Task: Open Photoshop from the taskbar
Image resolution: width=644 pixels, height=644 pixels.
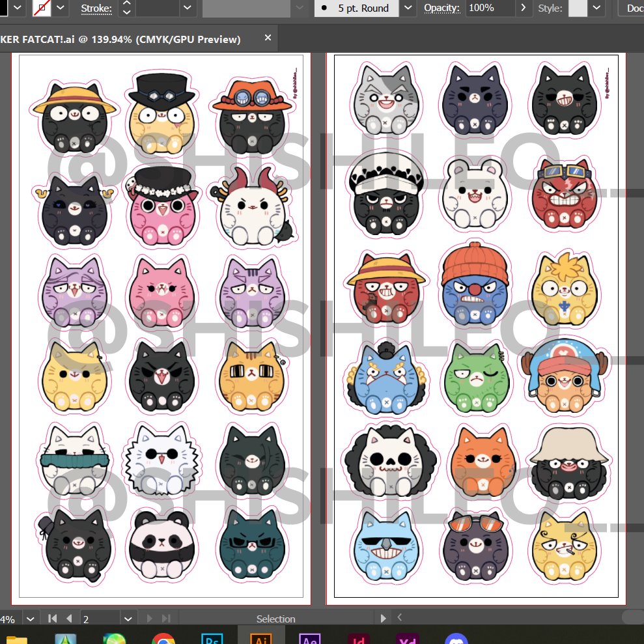Action: 212,639
